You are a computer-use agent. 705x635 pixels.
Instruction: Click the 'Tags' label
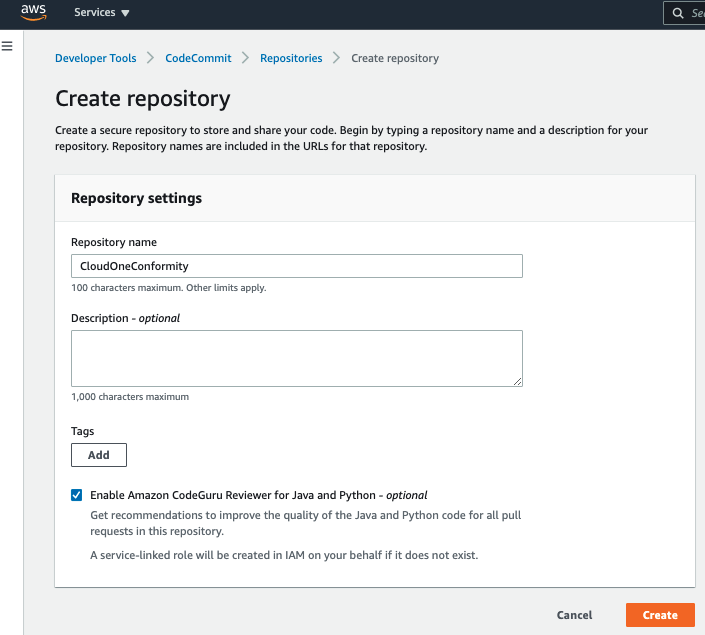(83, 431)
